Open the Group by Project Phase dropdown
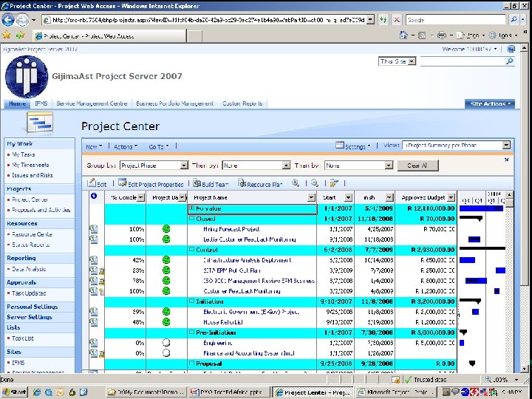The image size is (532, 399). [184, 166]
